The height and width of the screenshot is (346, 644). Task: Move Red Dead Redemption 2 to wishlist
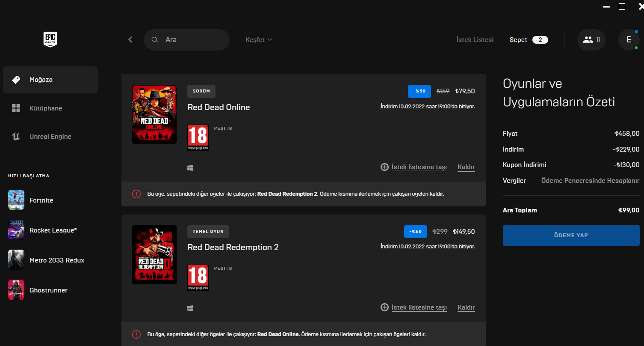click(419, 307)
